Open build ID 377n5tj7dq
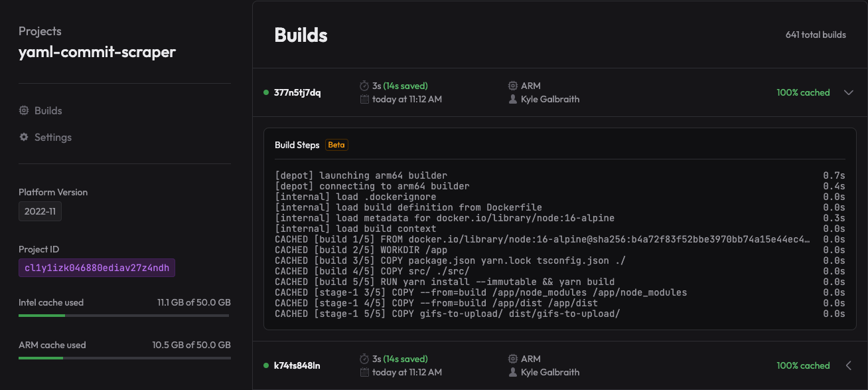Viewport: 868px width, 390px height. click(297, 92)
